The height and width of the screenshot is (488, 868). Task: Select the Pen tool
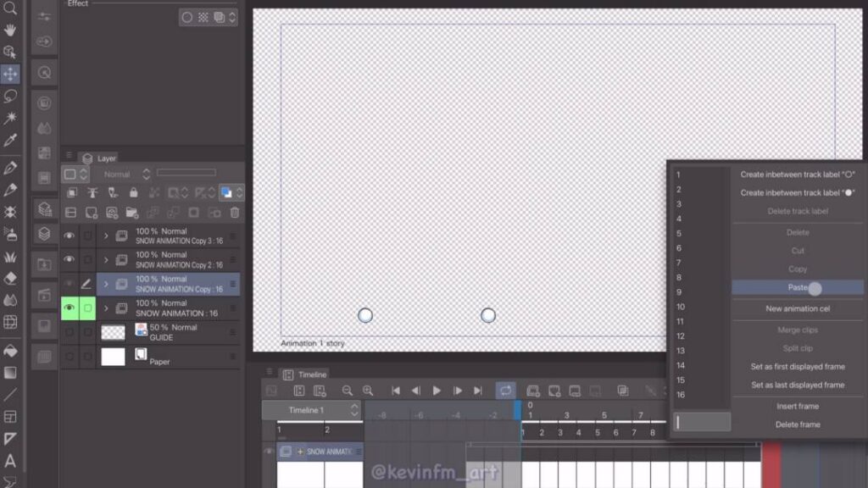pyautogui.click(x=10, y=168)
